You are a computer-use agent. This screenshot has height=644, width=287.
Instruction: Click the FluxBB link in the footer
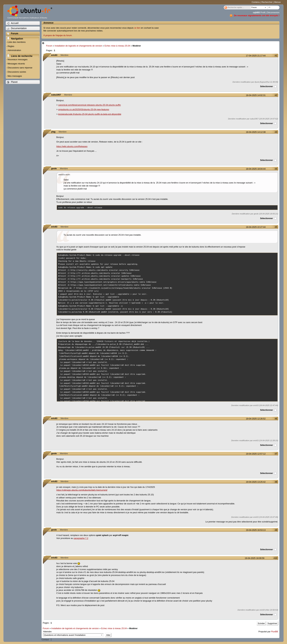pyautogui.click(x=274, y=632)
